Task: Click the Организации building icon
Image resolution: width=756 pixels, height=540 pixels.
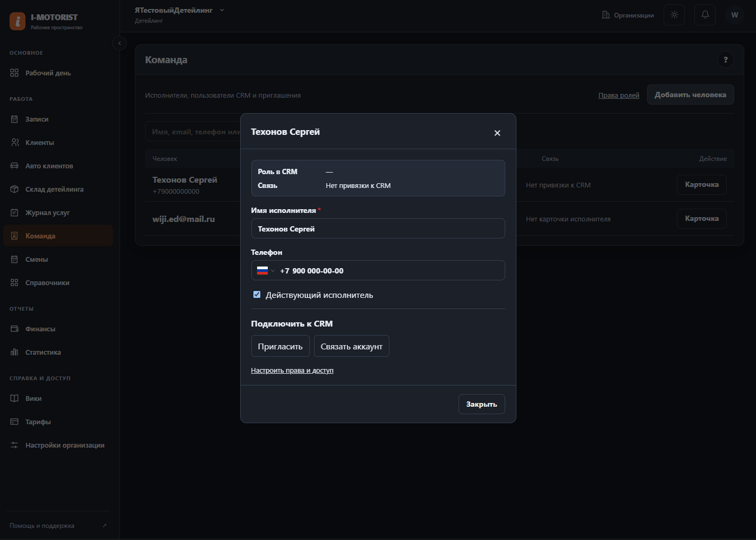Action: pyautogui.click(x=606, y=15)
